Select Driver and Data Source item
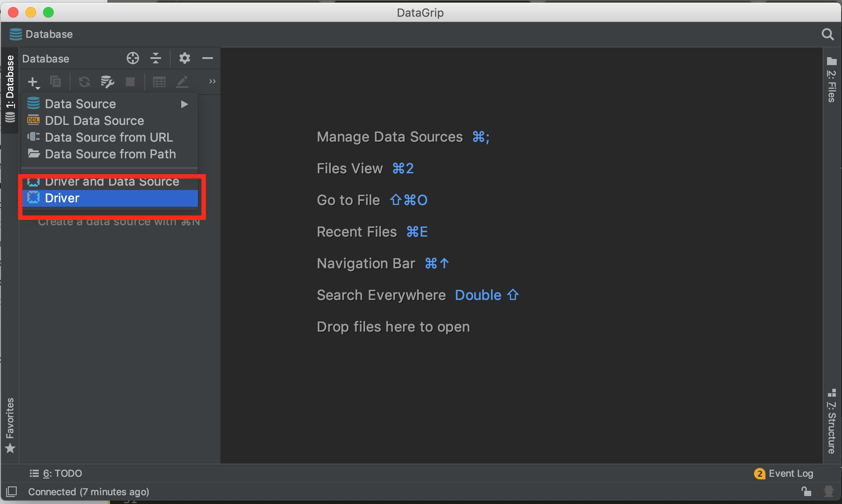Screen dimensions: 842x504 click(110, 182)
